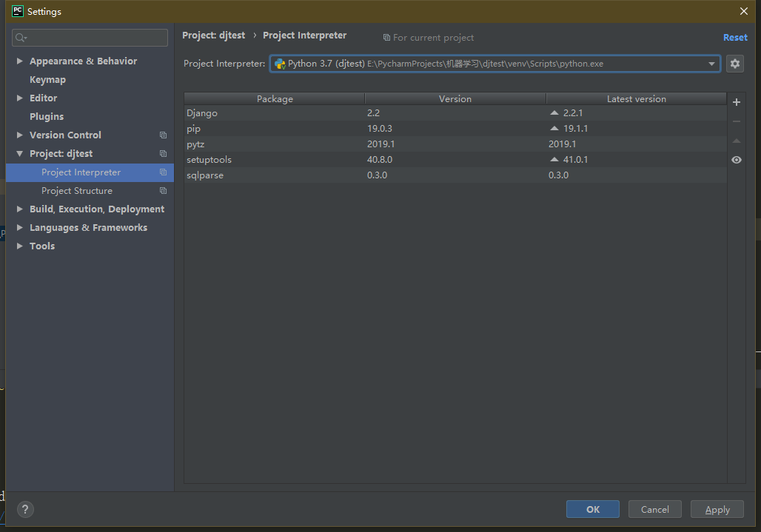Select the pytz package row
This screenshot has height=532, width=761.
point(455,144)
